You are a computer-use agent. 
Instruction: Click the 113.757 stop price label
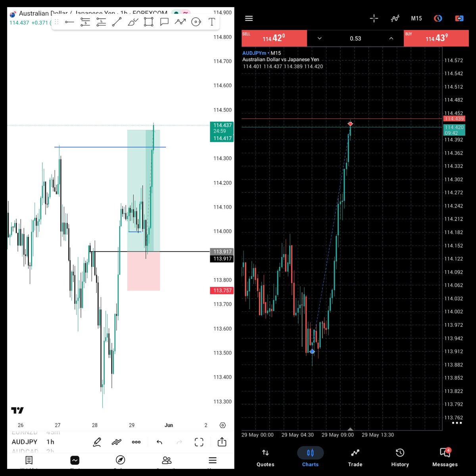click(x=221, y=290)
